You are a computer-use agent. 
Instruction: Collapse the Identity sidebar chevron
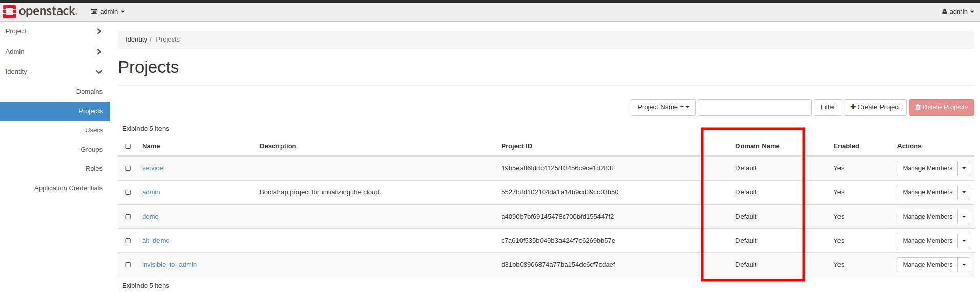pos(99,72)
